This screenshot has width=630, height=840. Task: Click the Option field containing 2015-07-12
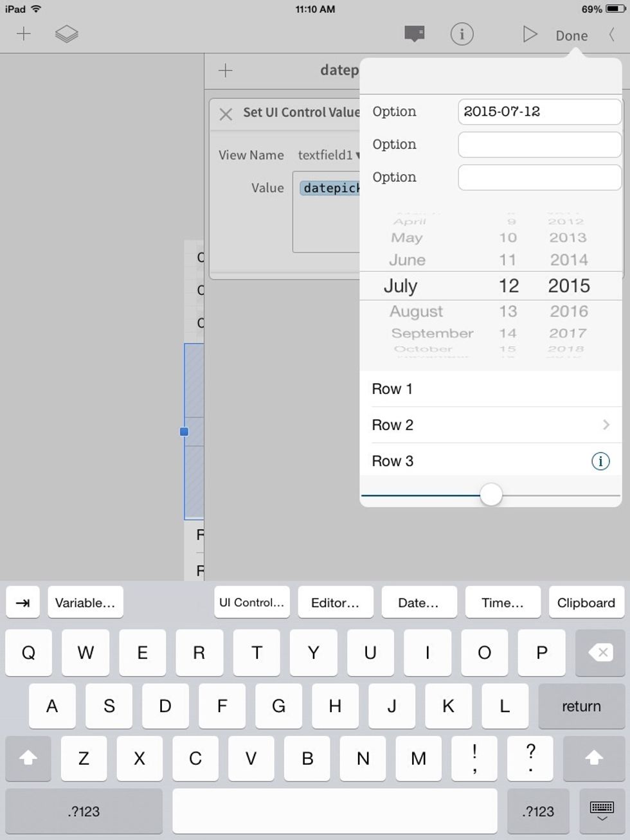(x=539, y=111)
